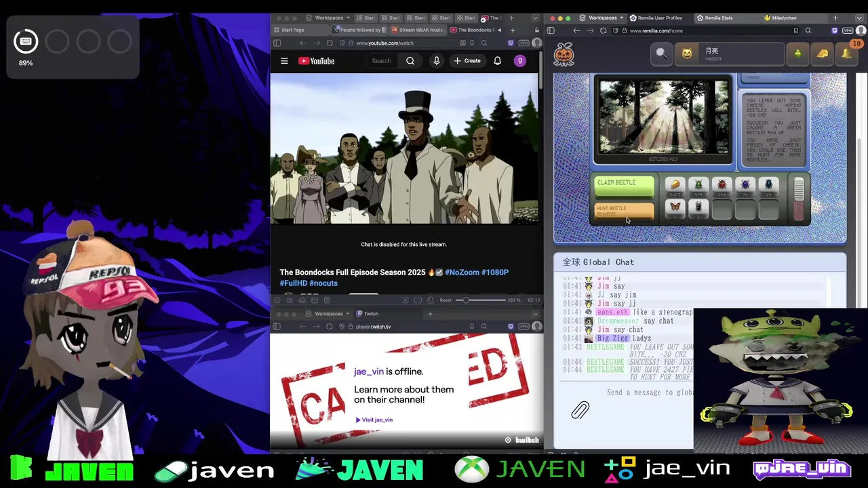Image resolution: width=868 pixels, height=488 pixels.
Task: Open YouTube notifications bell
Action: click(x=497, y=61)
